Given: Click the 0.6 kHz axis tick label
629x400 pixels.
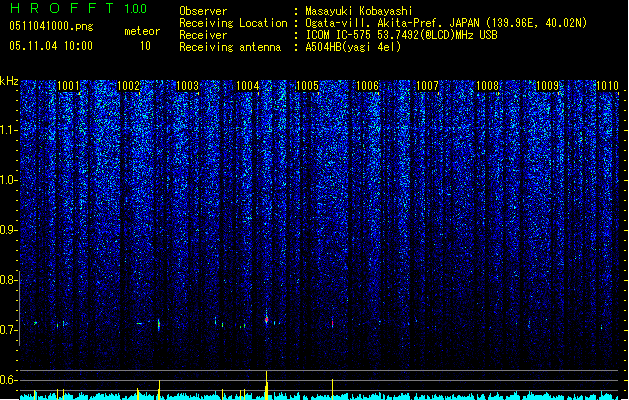Looking at the screenshot, I should [x=9, y=380].
